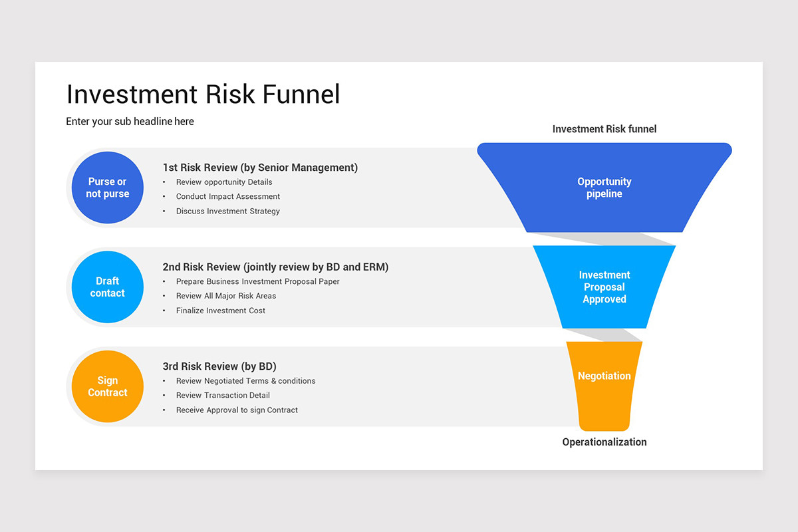Screen dimensions: 798x532
Task: Click the 'Investment Risk Funnel' main title
Action: coord(203,94)
